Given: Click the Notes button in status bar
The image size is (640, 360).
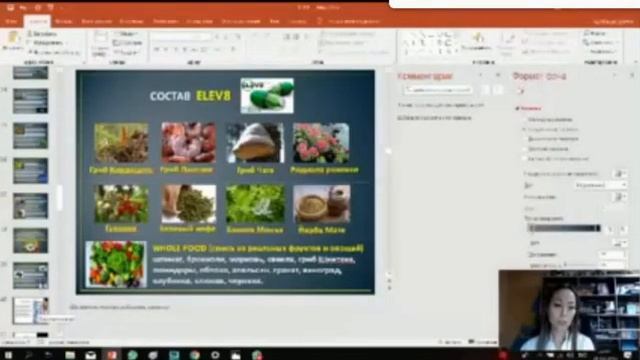Looking at the screenshot, I should coord(450,342).
